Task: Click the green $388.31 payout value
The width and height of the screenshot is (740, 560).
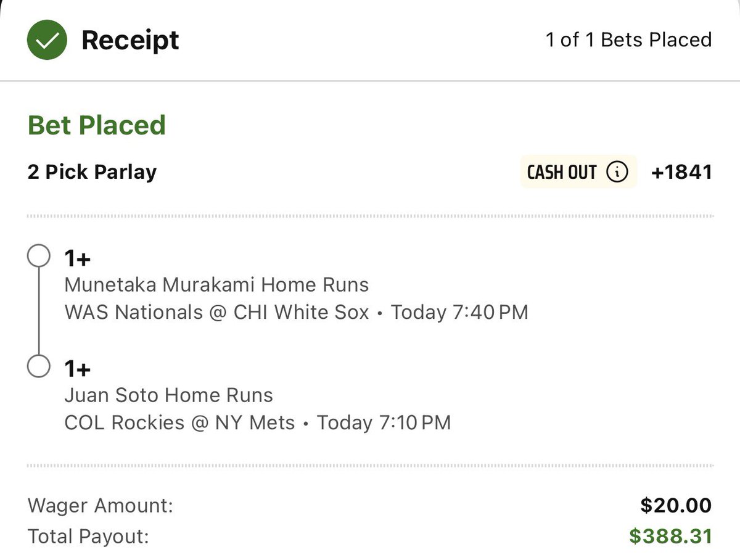Action: click(x=671, y=537)
